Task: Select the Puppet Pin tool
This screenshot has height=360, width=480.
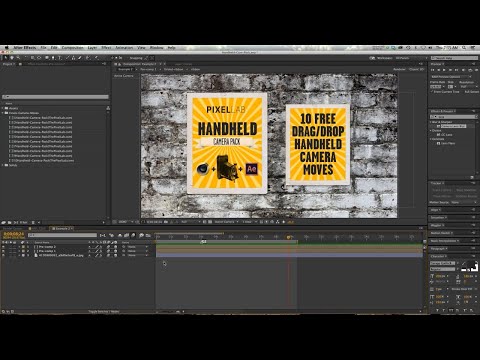Action: (96, 58)
